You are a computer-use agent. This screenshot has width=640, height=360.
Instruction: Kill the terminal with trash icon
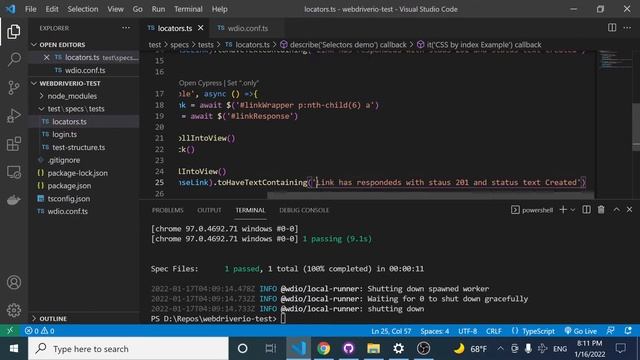coord(601,210)
